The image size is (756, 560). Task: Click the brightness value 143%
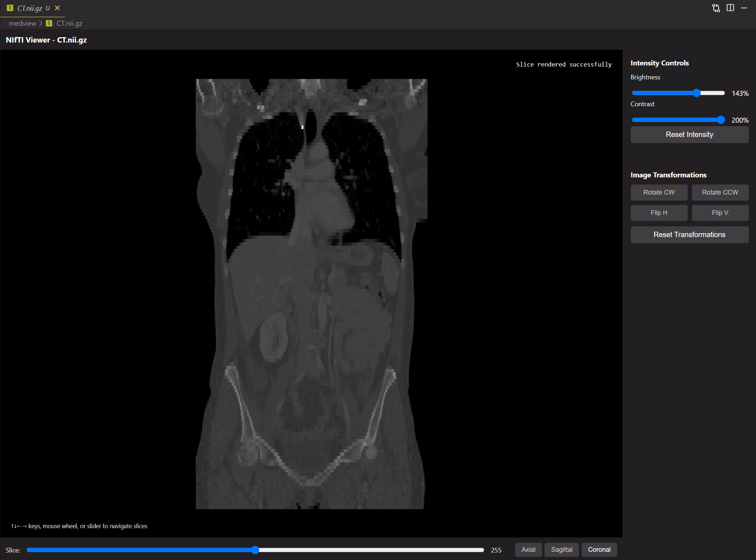pyautogui.click(x=740, y=93)
